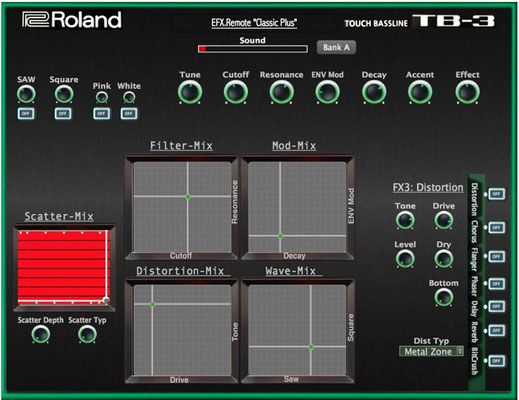Click inside the Distortion-Mix XY pad

click(x=182, y=330)
